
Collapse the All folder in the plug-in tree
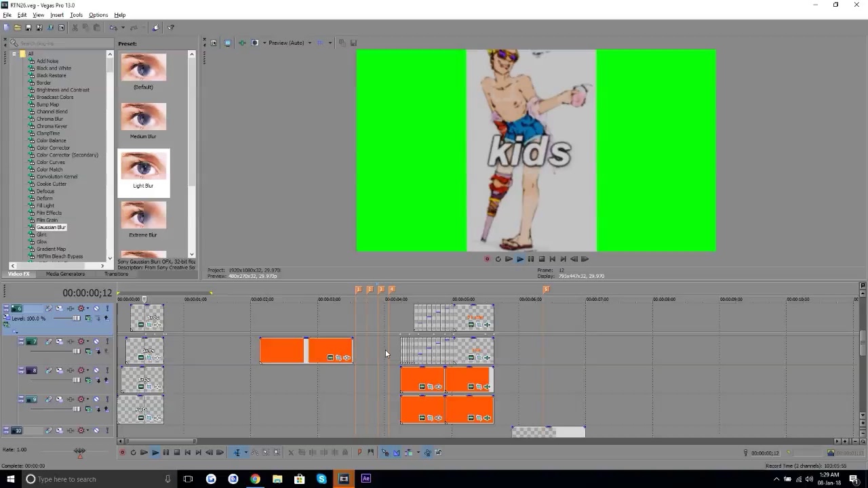click(x=14, y=54)
